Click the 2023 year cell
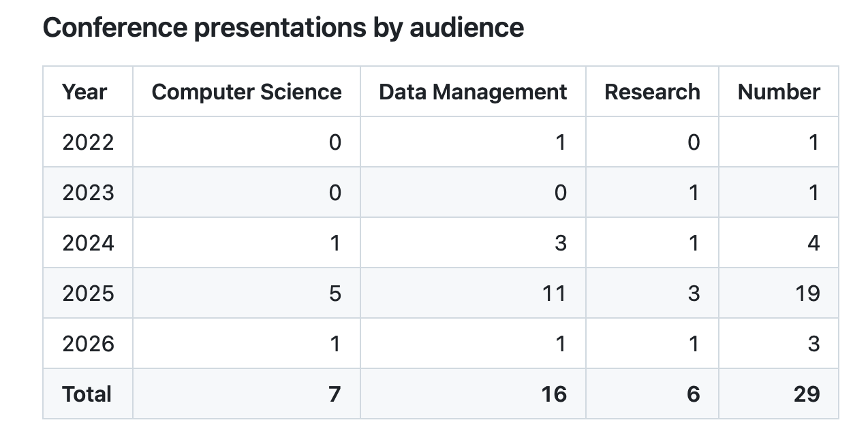This screenshot has width=868, height=448. pos(88,193)
